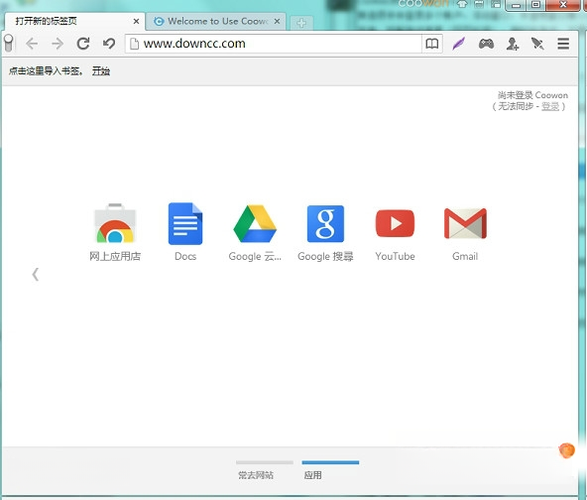Open the Gmail app icon
Screen dimensions: 587x500
[465, 223]
